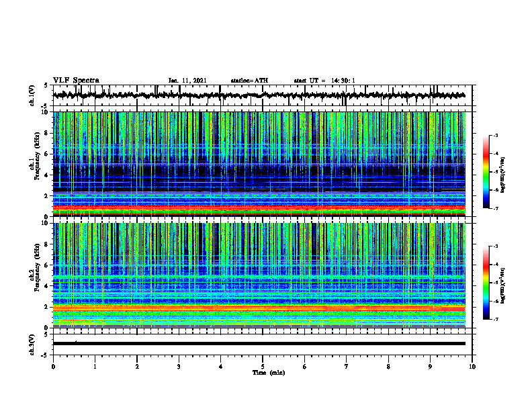Click the '6' kHz tick of ch.1 spectrogram
Image resolution: width=532 pixels, height=411 pixels.
tap(47, 154)
